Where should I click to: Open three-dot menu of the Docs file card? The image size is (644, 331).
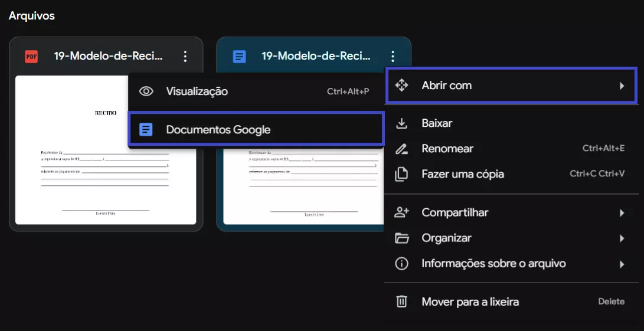pyautogui.click(x=393, y=56)
